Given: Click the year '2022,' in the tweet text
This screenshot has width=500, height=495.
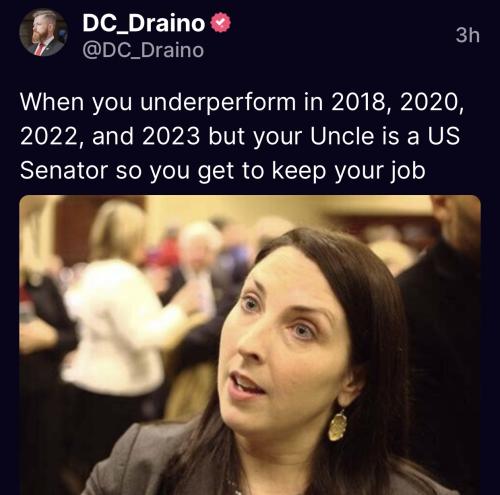Looking at the screenshot, I should click(x=52, y=136).
